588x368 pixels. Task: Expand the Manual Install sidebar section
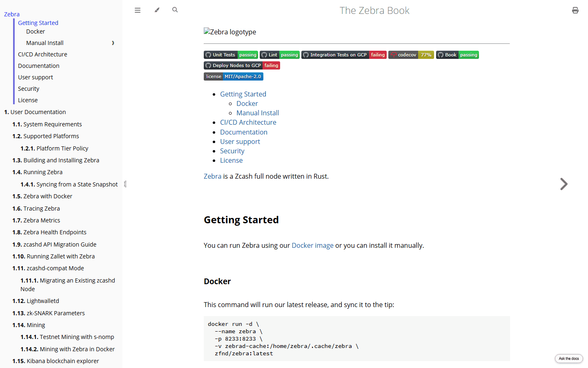point(113,43)
